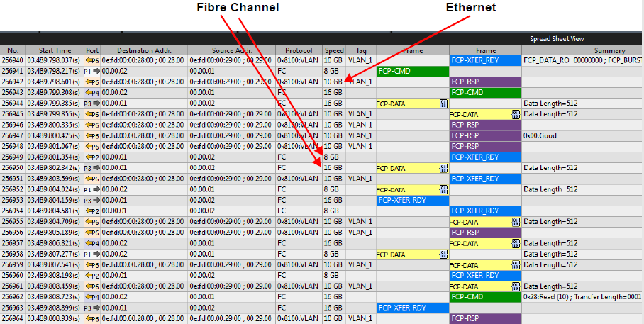Screen dimensions: 644x324
Task: Click the 8 GB speed in row 266952
Action: pos(331,190)
